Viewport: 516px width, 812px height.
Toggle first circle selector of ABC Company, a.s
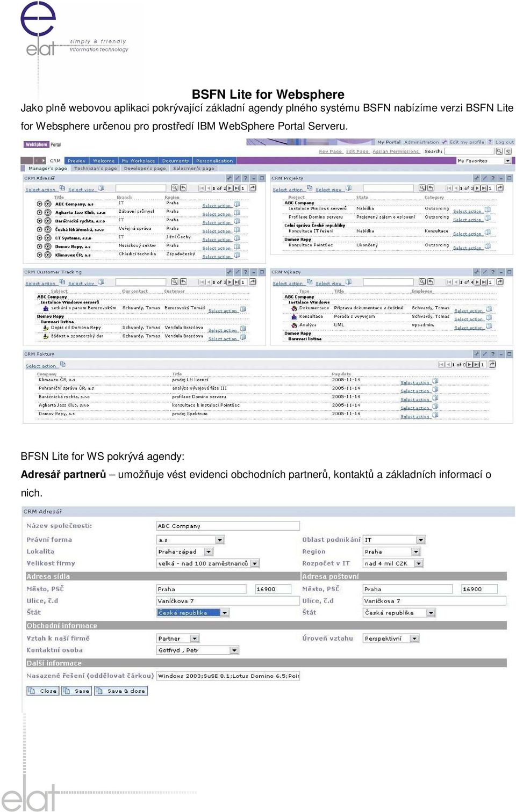pyautogui.click(x=40, y=204)
